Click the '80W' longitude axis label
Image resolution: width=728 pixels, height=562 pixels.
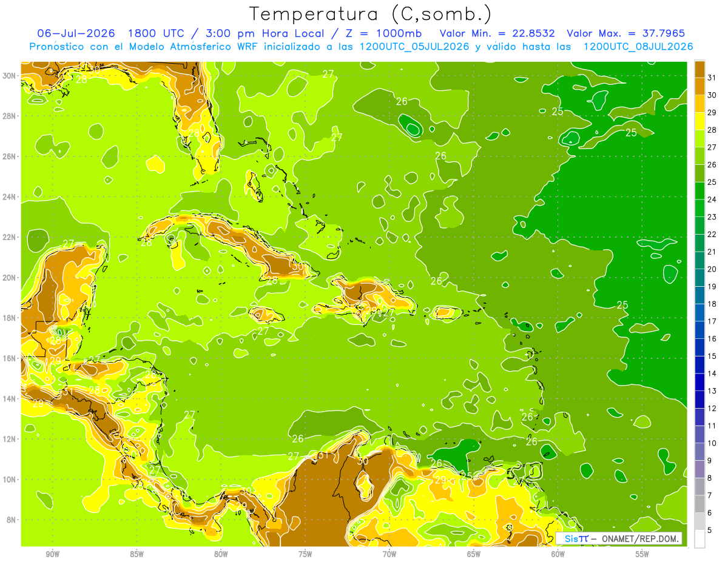click(x=221, y=554)
